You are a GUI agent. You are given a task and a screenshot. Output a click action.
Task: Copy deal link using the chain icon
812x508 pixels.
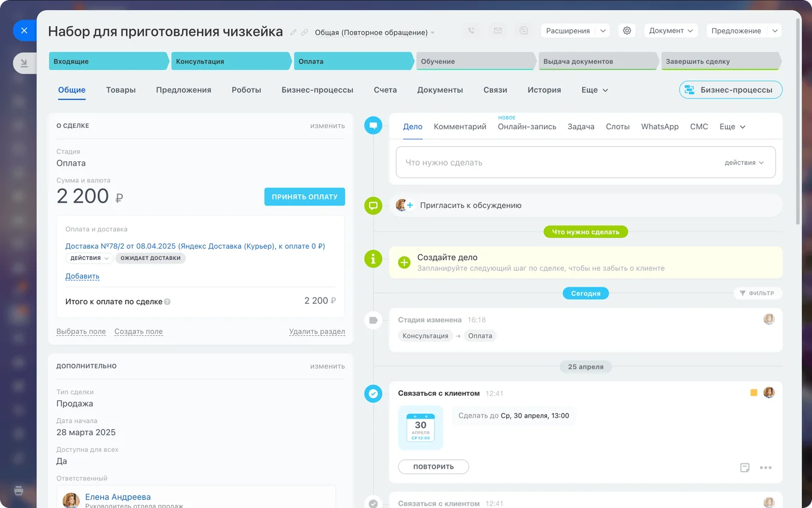[304, 32]
